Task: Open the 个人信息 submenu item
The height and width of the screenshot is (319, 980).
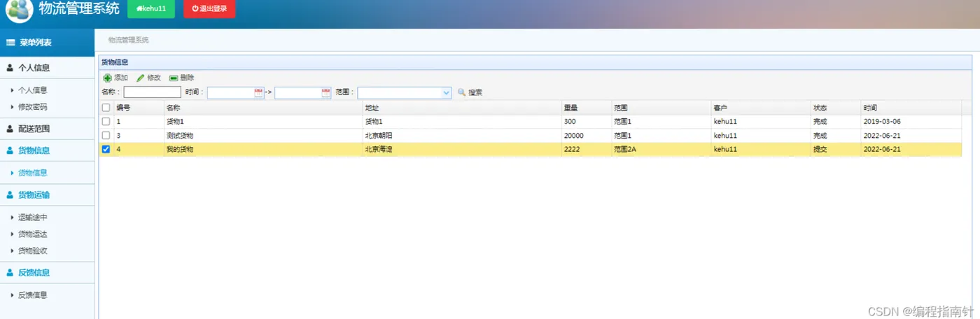Action: tap(32, 90)
